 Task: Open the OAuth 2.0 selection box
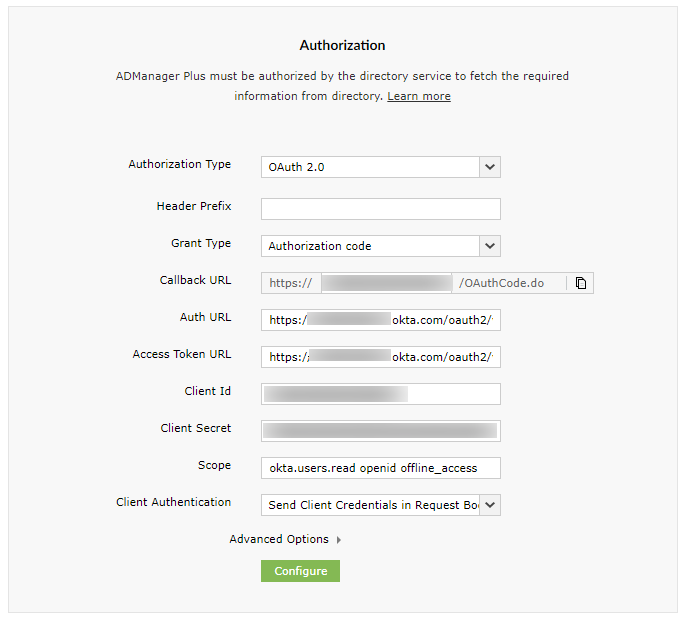click(x=370, y=167)
